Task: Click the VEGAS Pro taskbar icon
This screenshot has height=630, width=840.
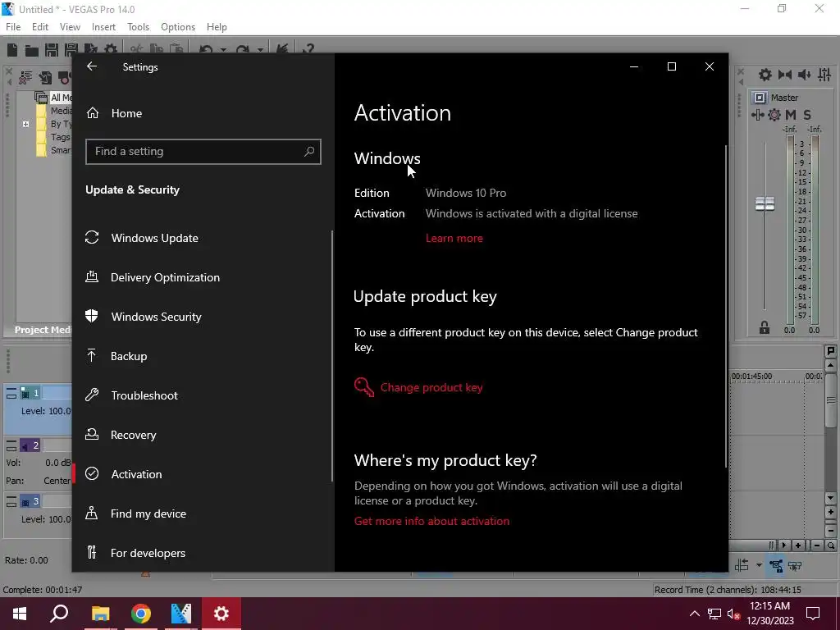Action: point(181,614)
